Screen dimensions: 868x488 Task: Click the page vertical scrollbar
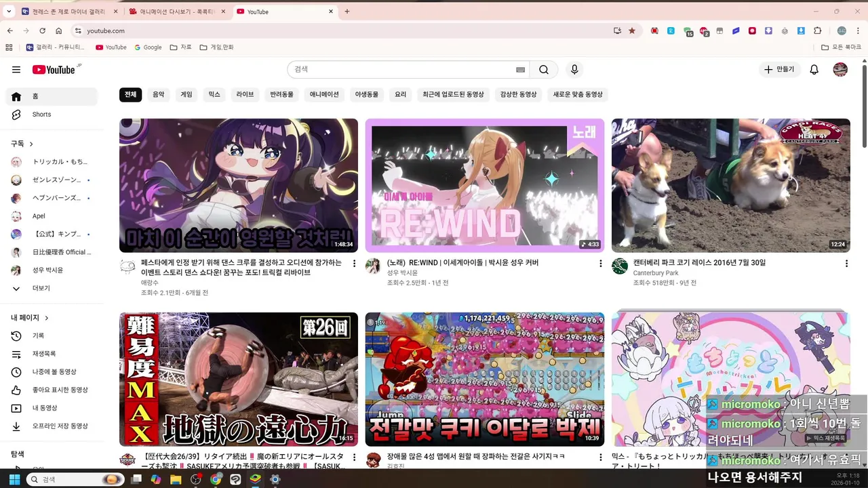coord(864,105)
